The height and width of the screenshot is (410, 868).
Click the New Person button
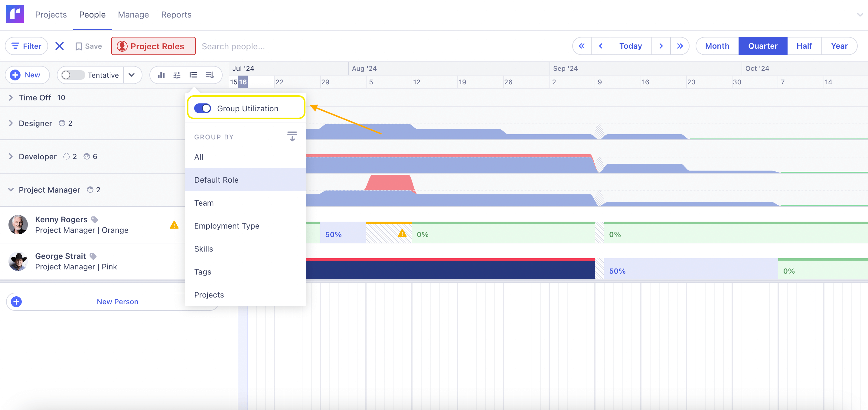click(x=117, y=301)
